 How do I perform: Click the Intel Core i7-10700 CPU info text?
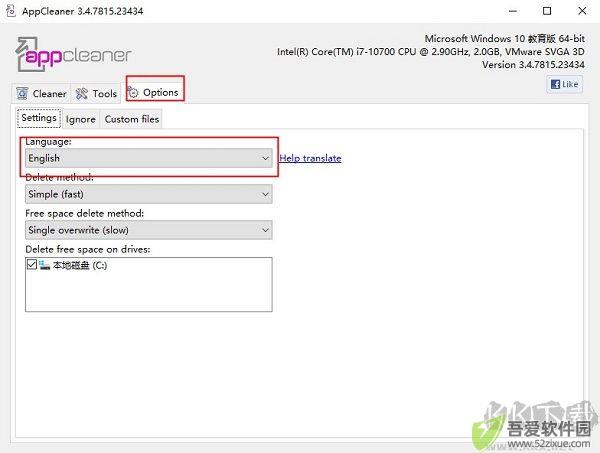(x=431, y=52)
